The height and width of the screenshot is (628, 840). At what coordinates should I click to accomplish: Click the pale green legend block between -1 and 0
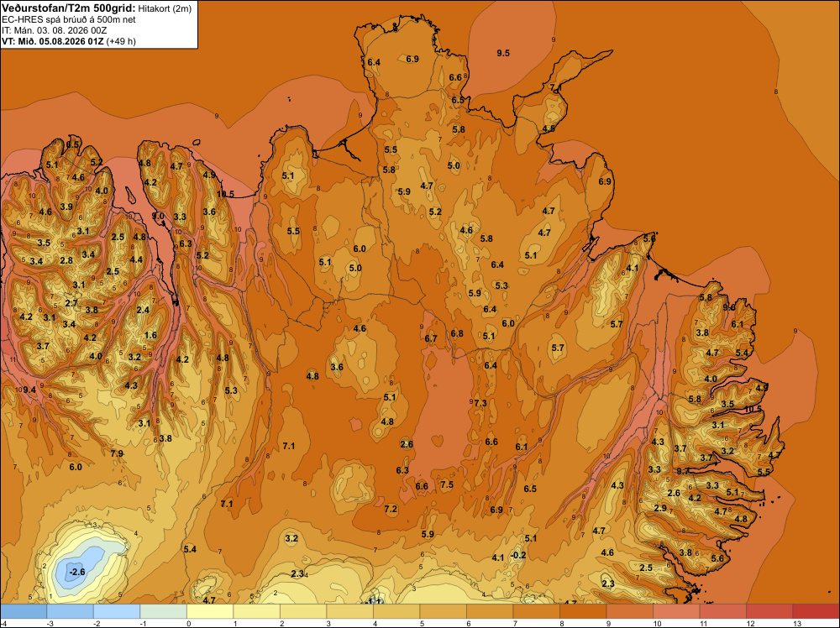(x=164, y=611)
